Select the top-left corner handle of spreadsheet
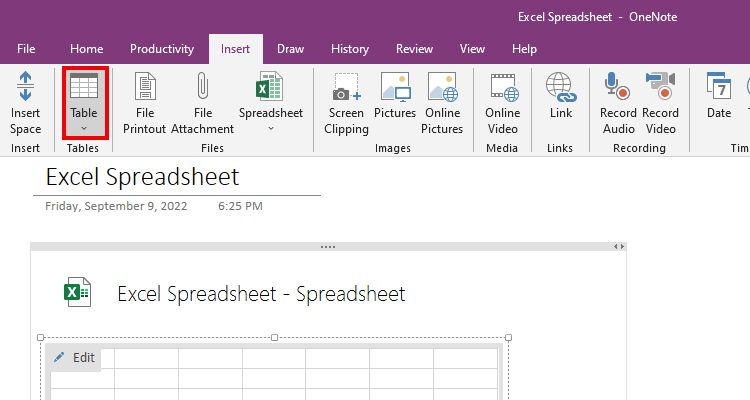 click(41, 337)
